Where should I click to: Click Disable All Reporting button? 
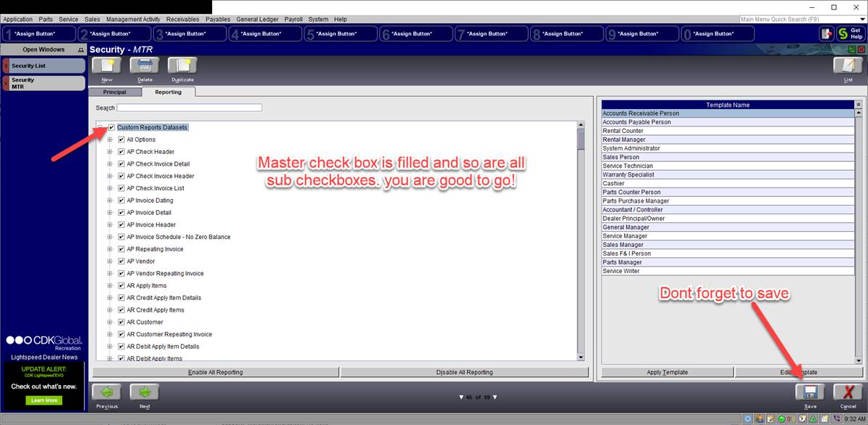(x=464, y=373)
